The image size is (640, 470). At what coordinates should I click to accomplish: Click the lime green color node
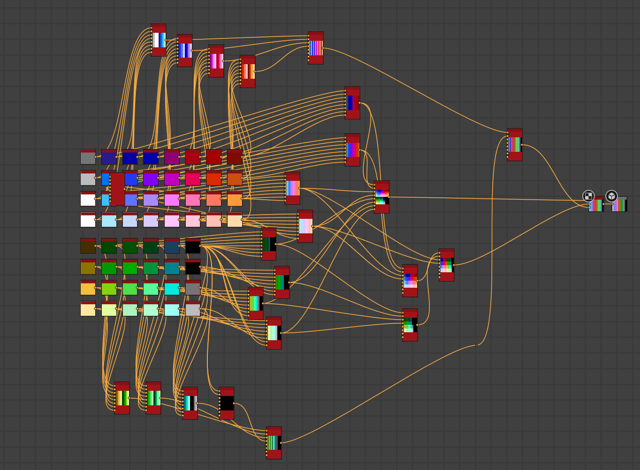coord(109,289)
